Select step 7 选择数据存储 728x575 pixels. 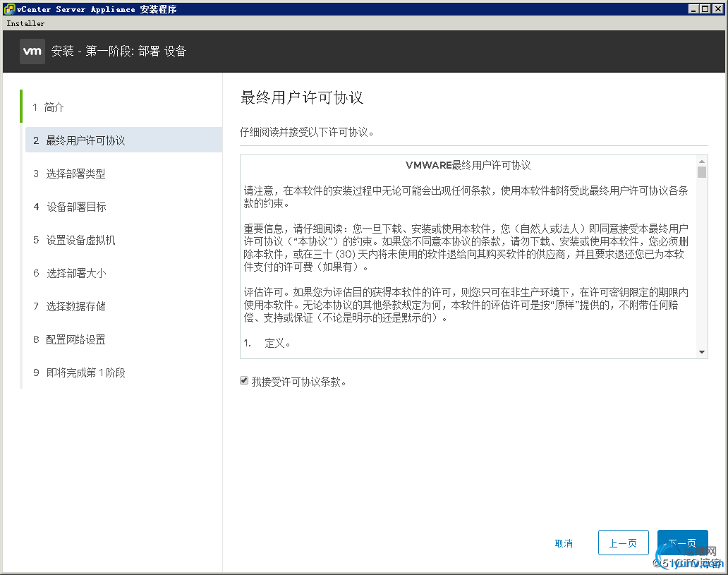pyautogui.click(x=69, y=306)
